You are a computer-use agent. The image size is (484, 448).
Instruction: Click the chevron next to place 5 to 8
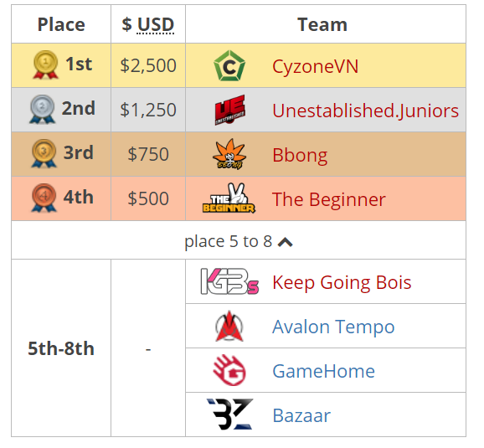[286, 242]
